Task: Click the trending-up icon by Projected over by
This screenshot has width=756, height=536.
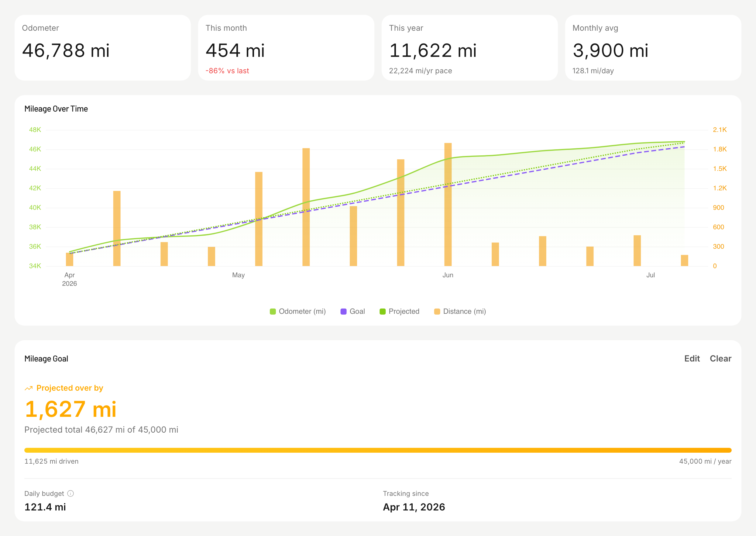Action: click(x=29, y=388)
